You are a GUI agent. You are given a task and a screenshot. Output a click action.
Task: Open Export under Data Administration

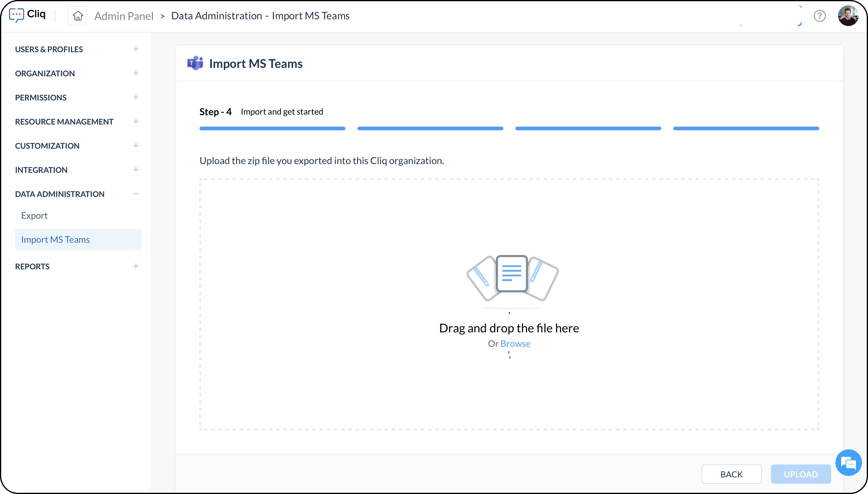34,215
